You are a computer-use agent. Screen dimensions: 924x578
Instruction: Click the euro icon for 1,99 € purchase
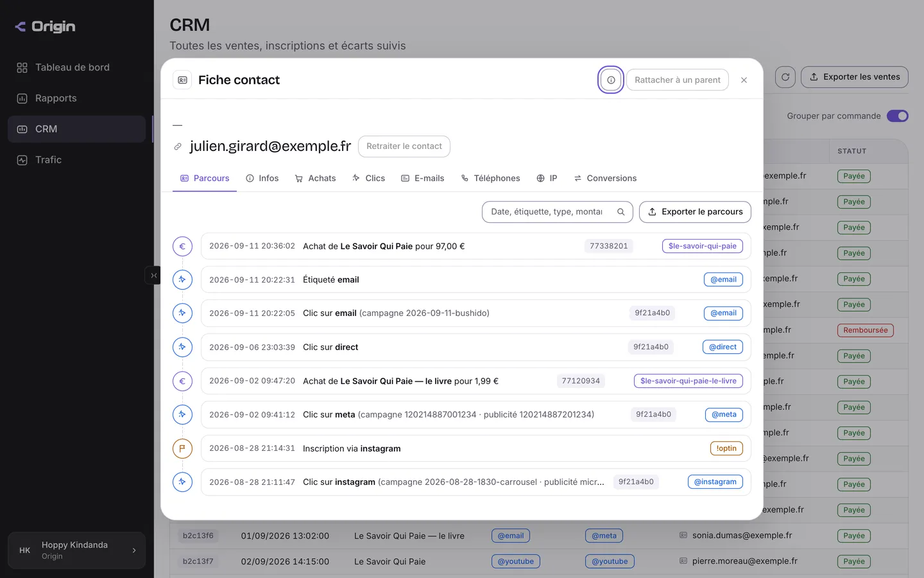coord(182,381)
